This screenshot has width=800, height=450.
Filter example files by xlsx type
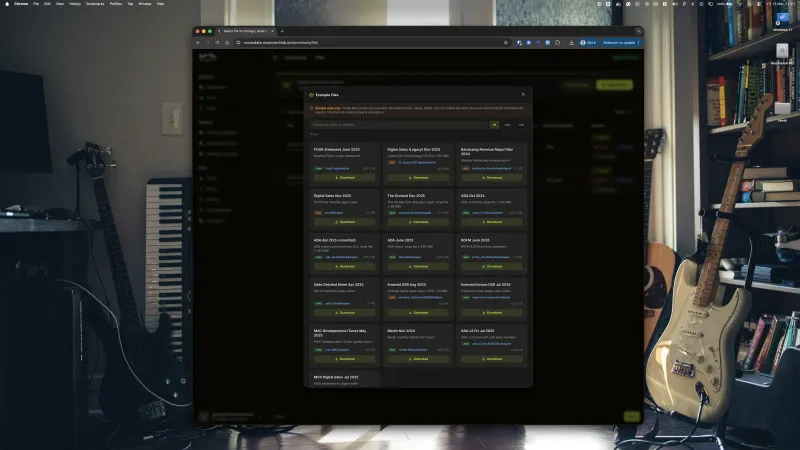[521, 125]
